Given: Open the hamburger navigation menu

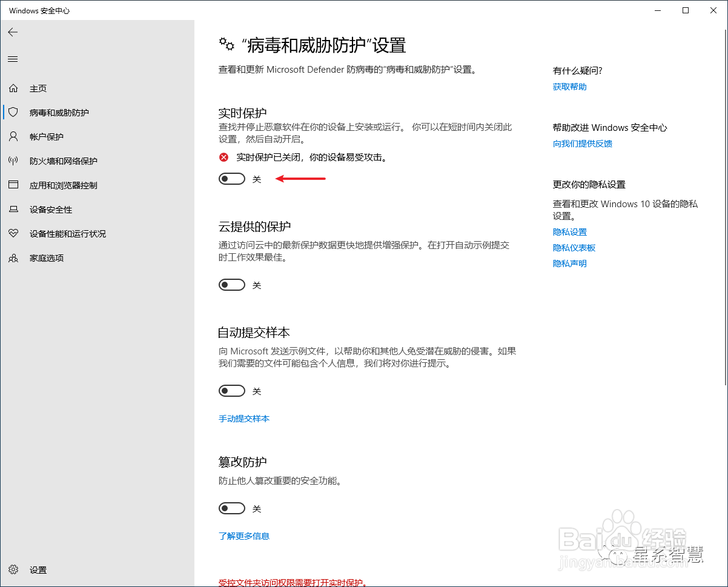Looking at the screenshot, I should pos(13,59).
